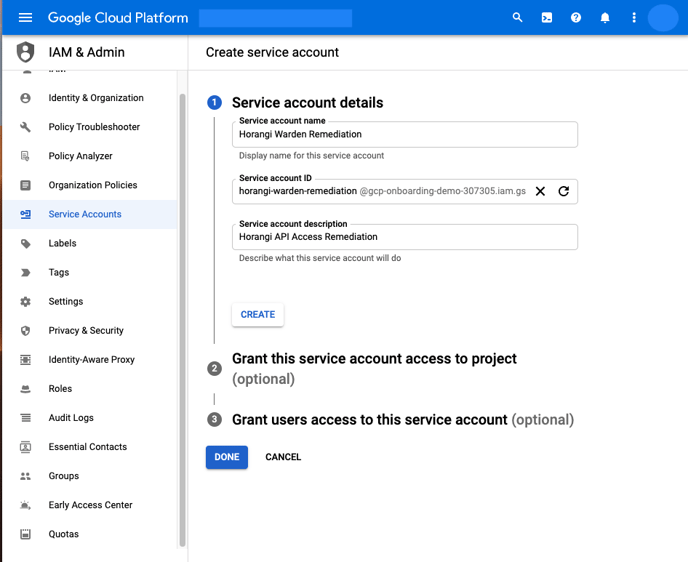Click the Service account details heading
688x562 pixels.
click(x=307, y=103)
